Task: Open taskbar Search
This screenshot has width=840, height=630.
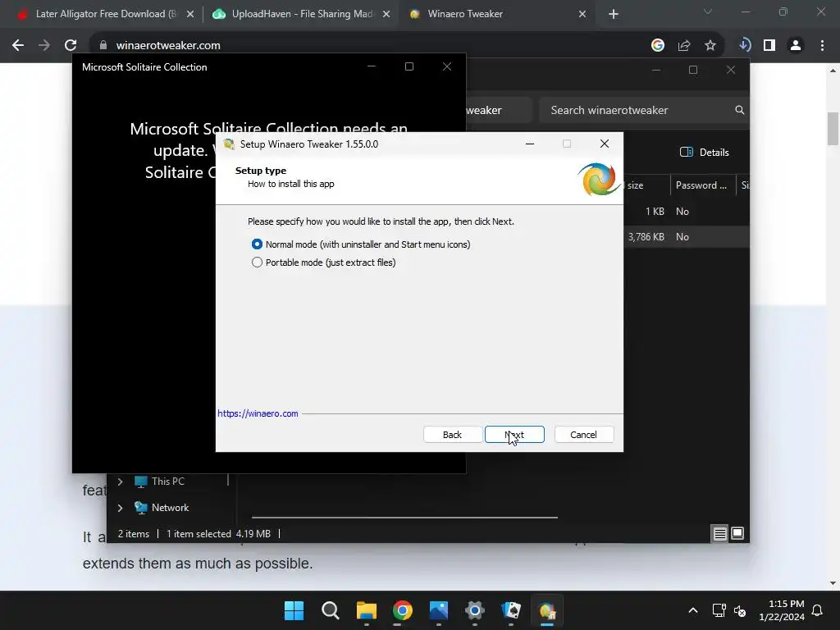Action: 331,610
